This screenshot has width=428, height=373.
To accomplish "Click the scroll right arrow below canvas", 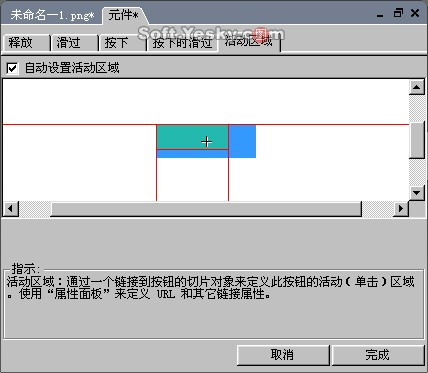I will pyautogui.click(x=401, y=209).
